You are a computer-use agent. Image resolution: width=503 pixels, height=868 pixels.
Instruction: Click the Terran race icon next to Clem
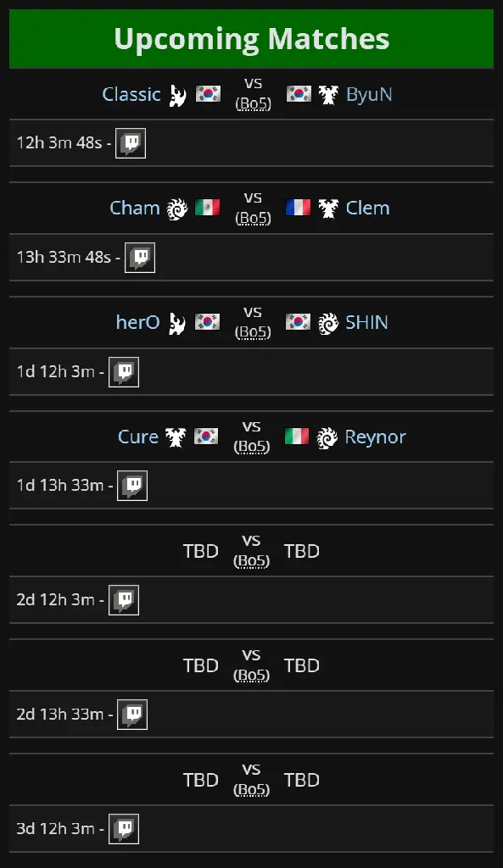click(328, 209)
